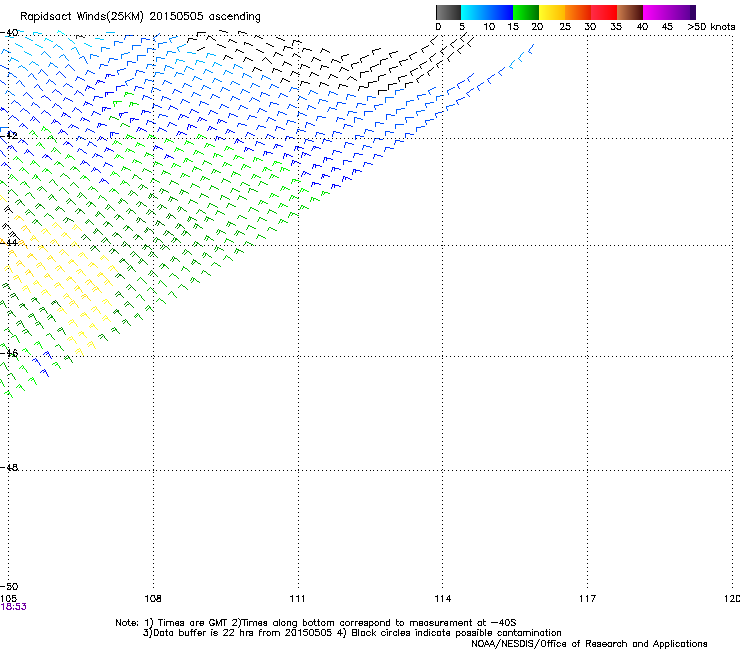Click the '-40' latitude axis label

(x=9, y=33)
